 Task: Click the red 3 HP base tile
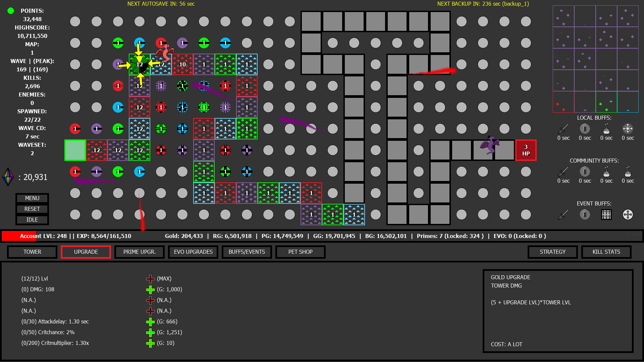click(x=526, y=150)
